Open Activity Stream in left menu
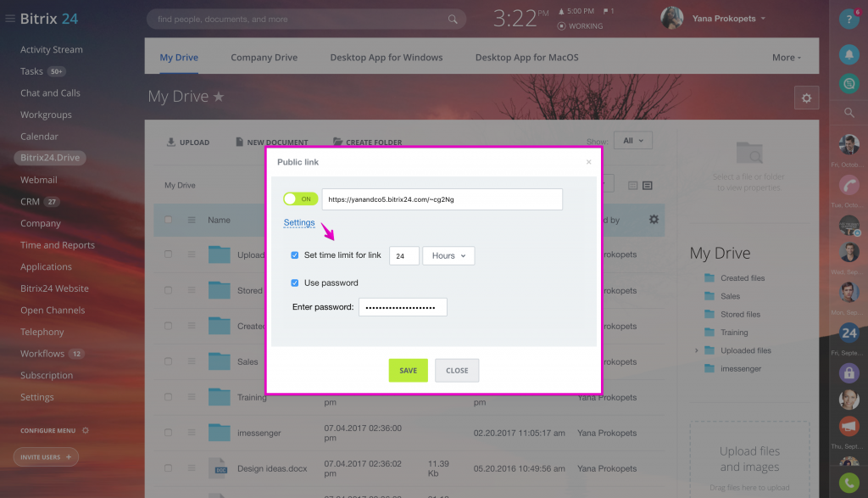This screenshot has width=868, height=498. coord(52,50)
